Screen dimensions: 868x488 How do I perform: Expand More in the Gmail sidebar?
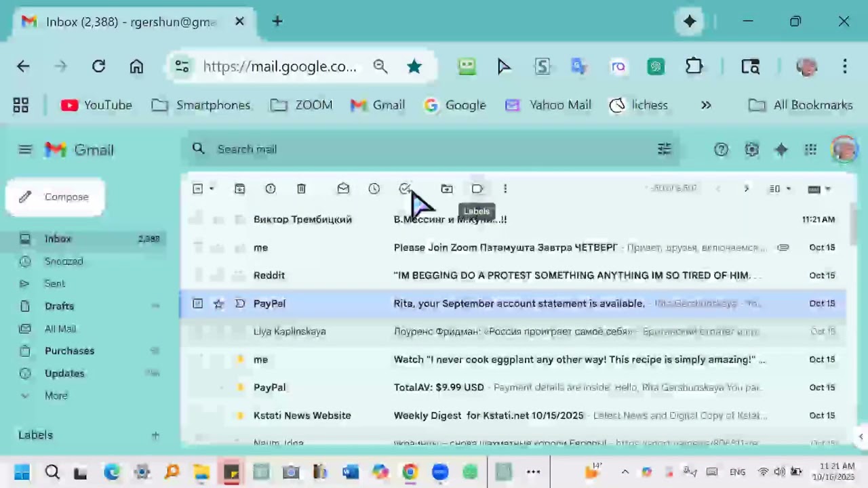56,396
